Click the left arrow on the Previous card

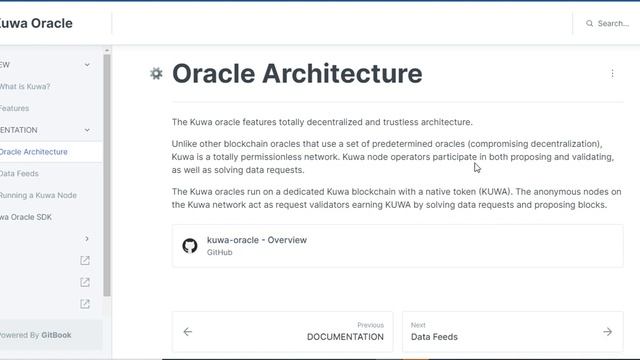188,332
